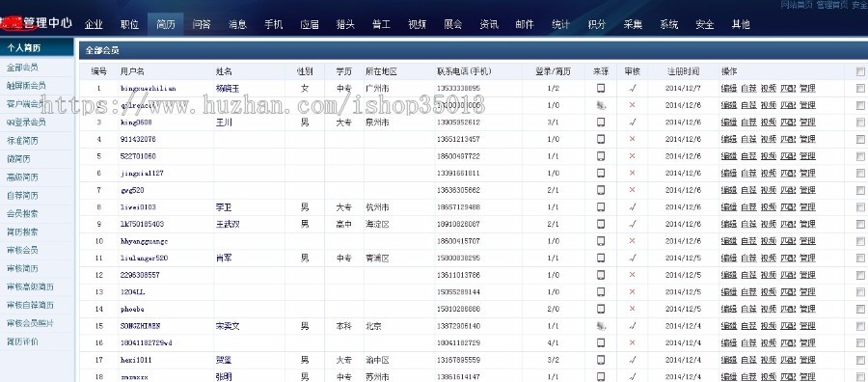Click the red X audit icon for 2296308557
The width and height of the screenshot is (868, 382).
pyautogui.click(x=632, y=275)
